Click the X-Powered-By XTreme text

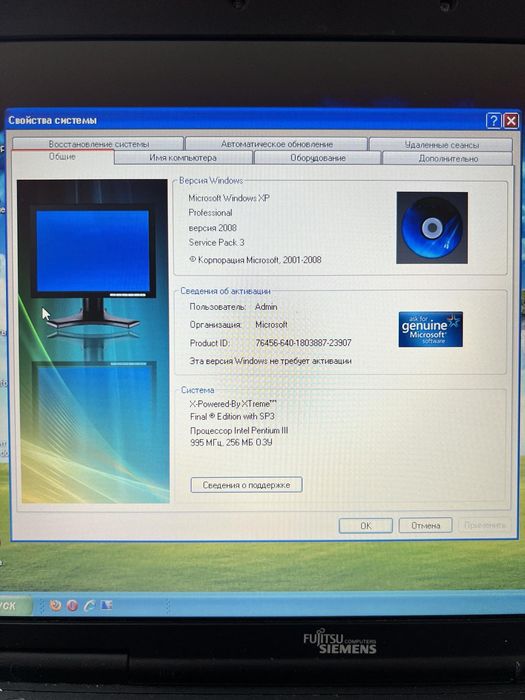tap(233, 404)
